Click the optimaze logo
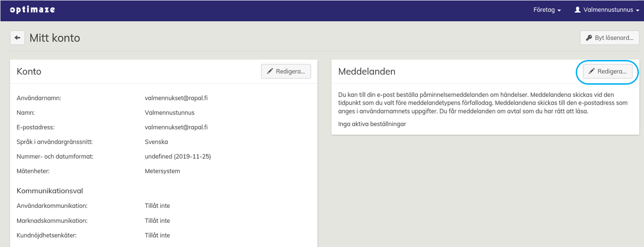This screenshot has height=247, width=644. (x=32, y=10)
